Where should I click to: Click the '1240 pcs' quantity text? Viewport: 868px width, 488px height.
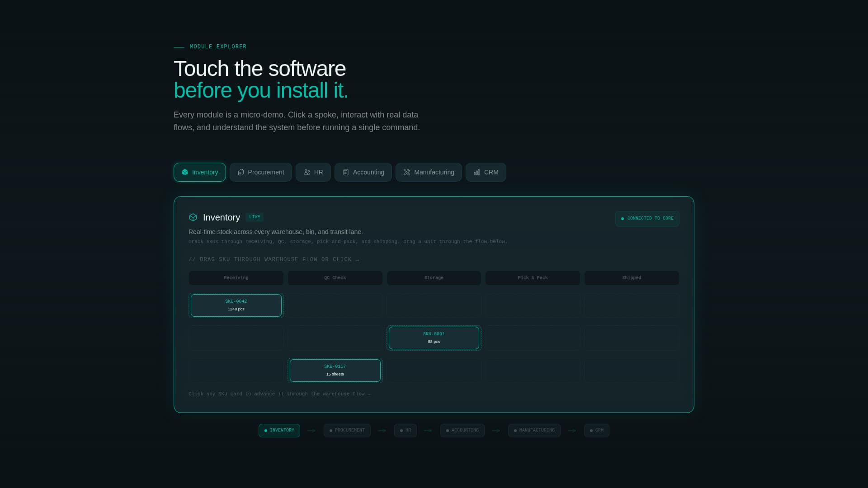tap(236, 309)
